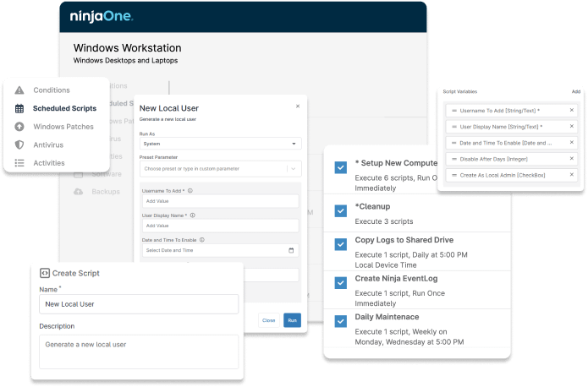Image resolution: width=588 pixels, height=387 pixels.
Task: Remove the Username To Add variable
Action: [x=572, y=110]
